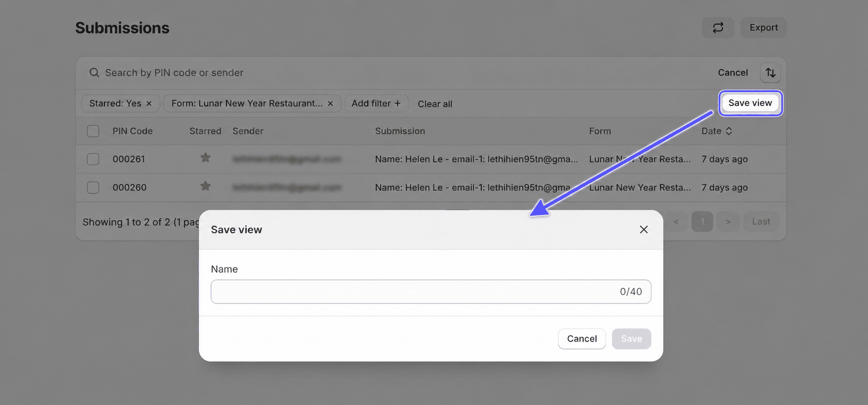Click the '7 days ago' date for 000260

724,188
